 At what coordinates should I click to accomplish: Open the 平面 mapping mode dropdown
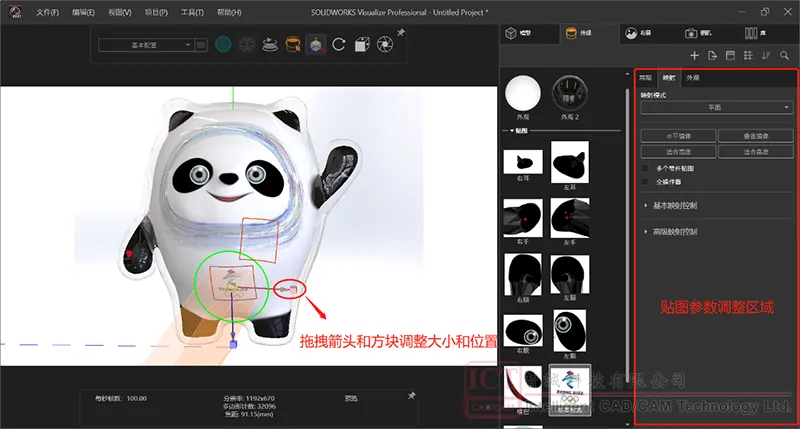717,108
